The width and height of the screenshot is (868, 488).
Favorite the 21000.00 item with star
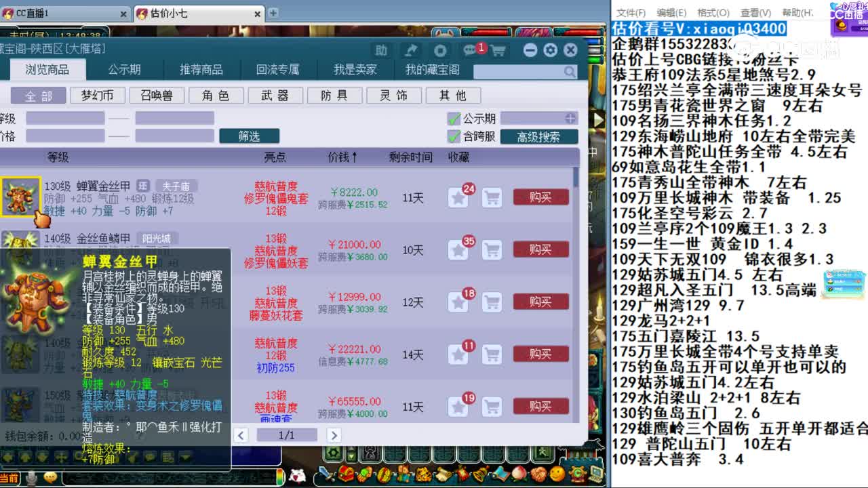[x=458, y=250]
